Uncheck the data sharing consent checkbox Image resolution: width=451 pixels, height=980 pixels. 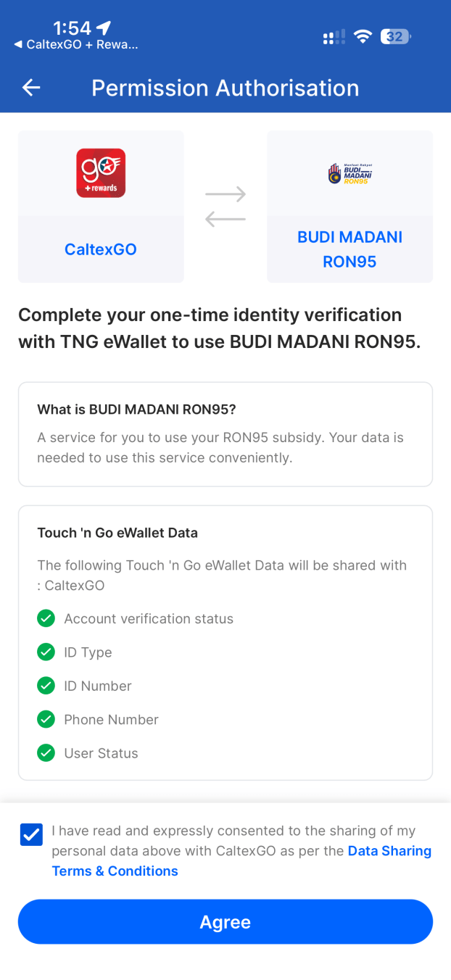click(x=31, y=834)
